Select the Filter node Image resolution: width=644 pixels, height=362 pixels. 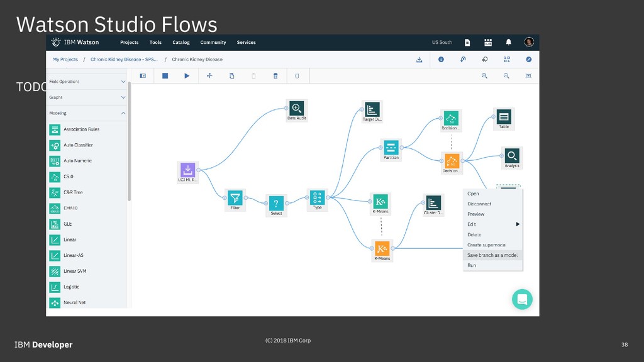[235, 200]
